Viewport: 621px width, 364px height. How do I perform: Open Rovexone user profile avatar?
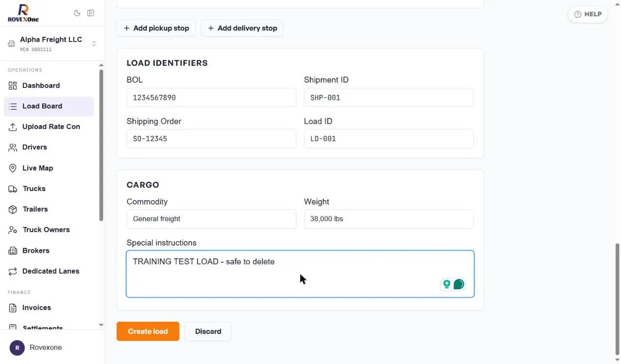pos(17,347)
